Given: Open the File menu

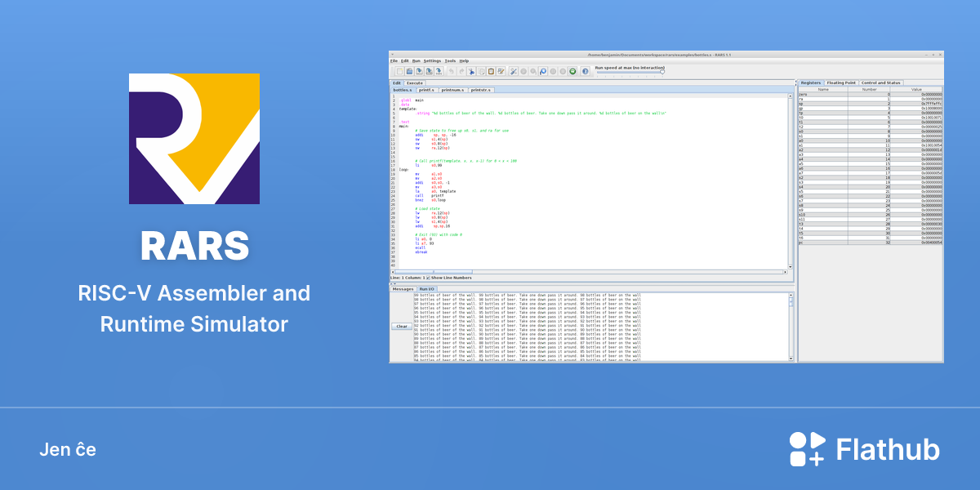Looking at the screenshot, I should (394, 60).
